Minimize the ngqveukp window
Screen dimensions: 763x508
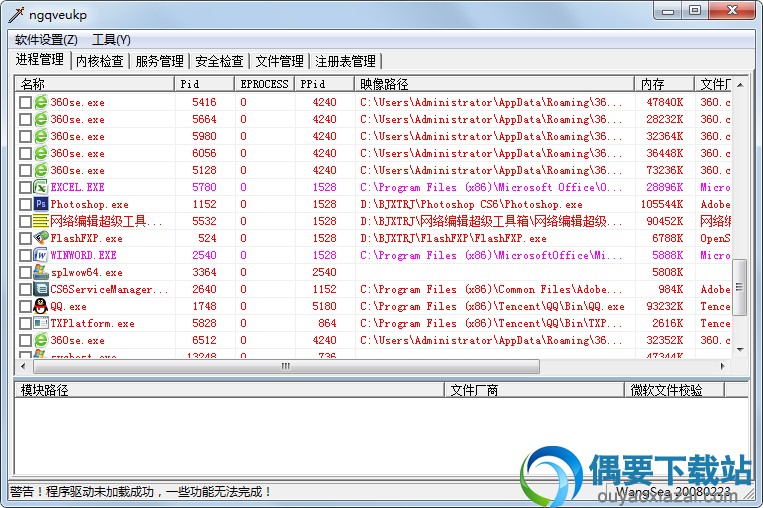(668, 11)
